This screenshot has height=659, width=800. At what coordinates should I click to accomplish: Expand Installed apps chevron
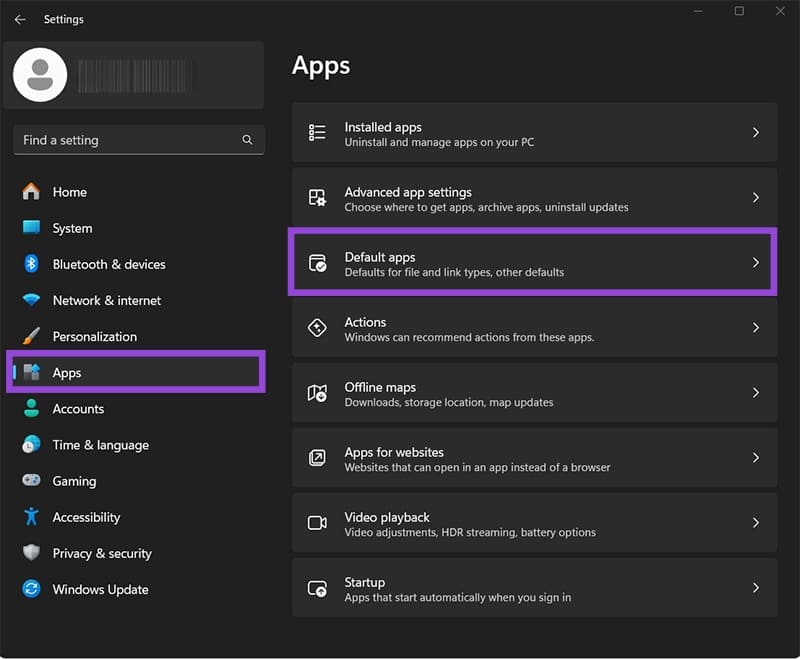[756, 133]
